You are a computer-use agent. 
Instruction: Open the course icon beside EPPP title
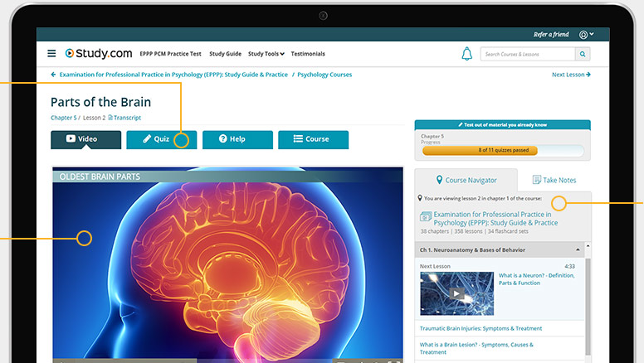point(426,217)
